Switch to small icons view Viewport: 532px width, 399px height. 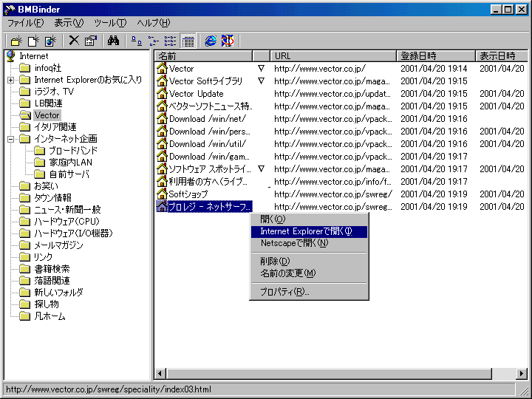coord(154,41)
